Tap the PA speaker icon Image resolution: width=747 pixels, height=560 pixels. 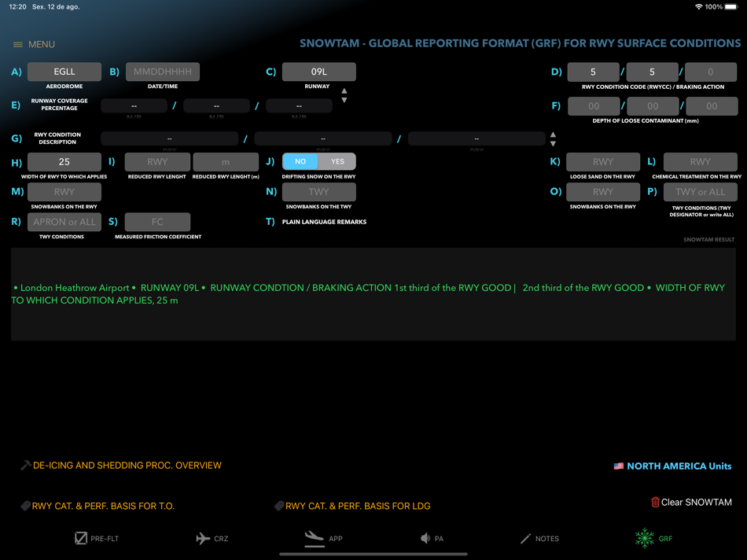(425, 539)
